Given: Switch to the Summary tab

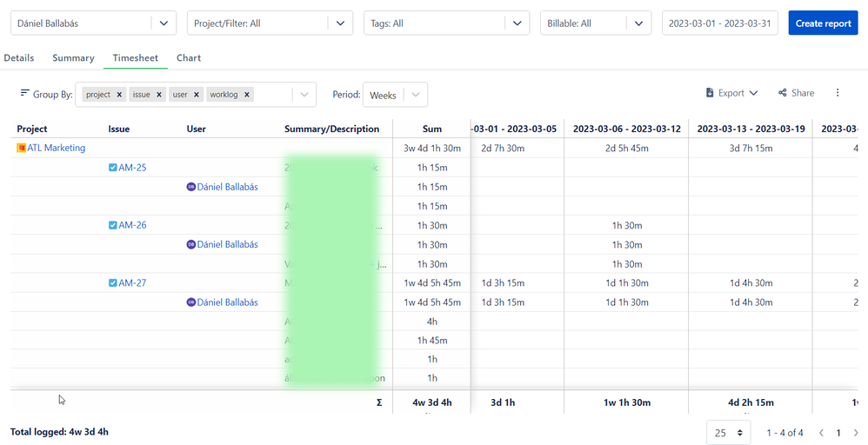Looking at the screenshot, I should pos(73,57).
